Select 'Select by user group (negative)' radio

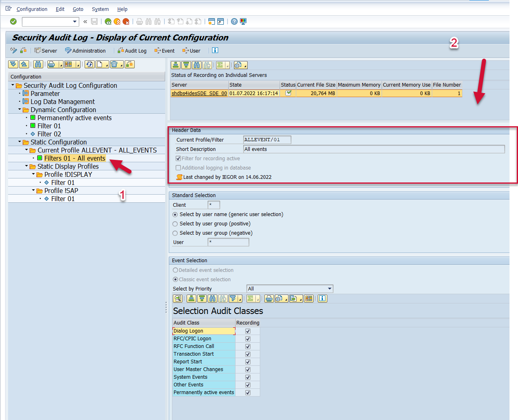175,233
